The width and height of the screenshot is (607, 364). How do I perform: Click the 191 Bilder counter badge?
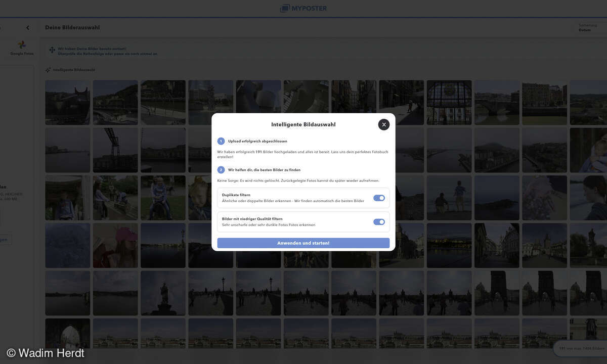point(582,348)
